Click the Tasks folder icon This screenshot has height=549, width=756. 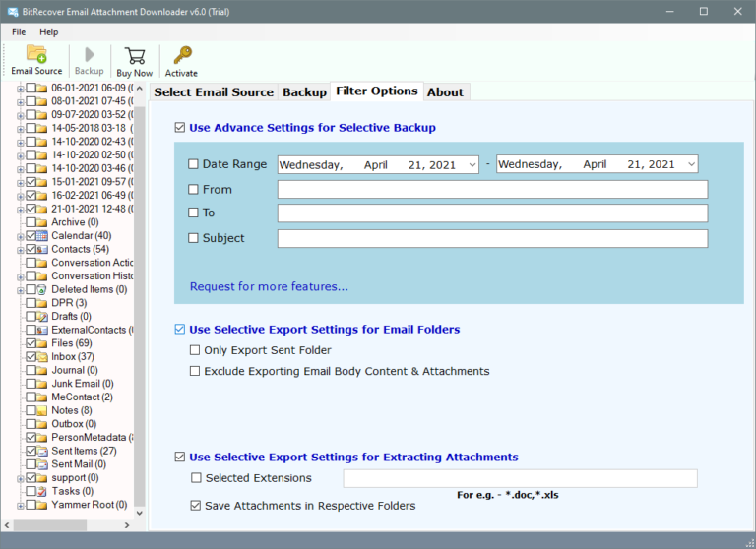click(x=42, y=491)
